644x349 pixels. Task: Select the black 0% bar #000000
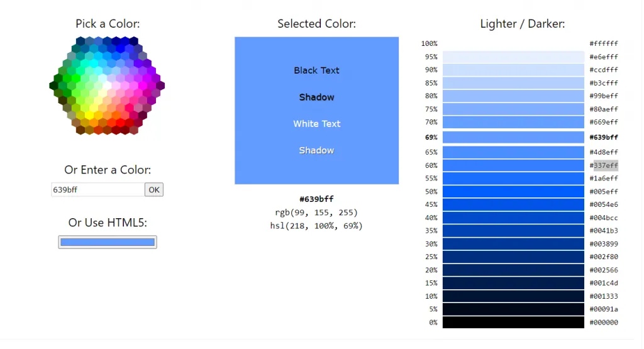click(513, 323)
